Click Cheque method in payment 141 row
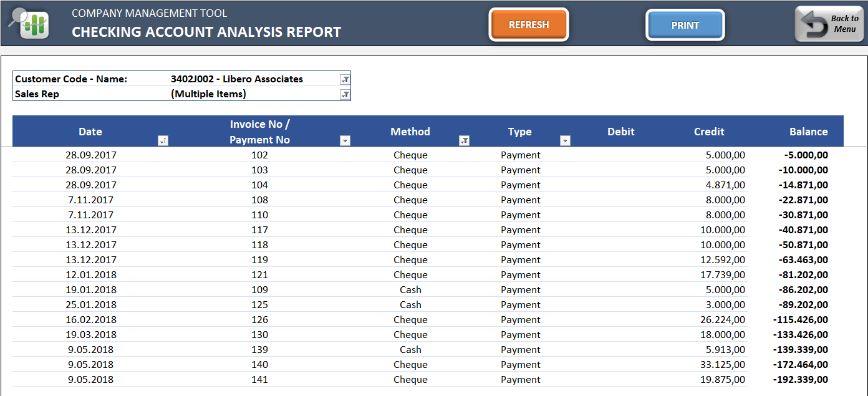 (x=410, y=380)
